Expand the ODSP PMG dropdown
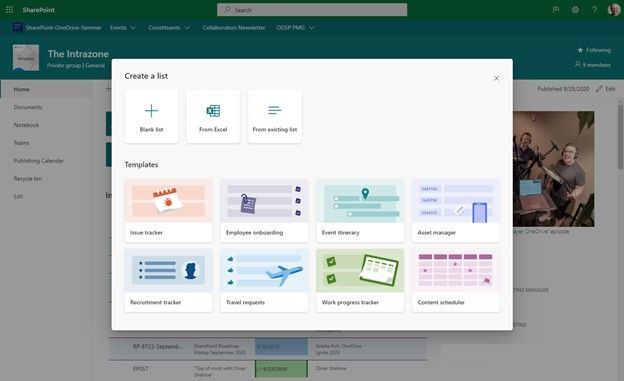 coord(295,28)
